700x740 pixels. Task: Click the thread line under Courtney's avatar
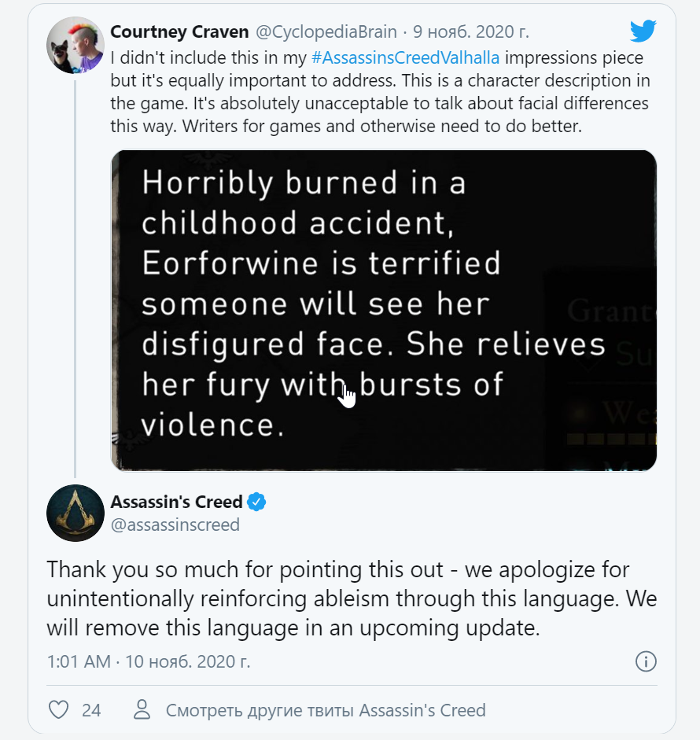(76, 275)
